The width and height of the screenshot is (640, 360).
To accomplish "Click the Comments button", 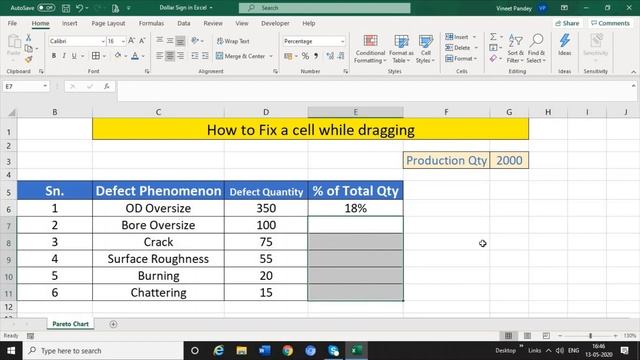I will 610,23.
